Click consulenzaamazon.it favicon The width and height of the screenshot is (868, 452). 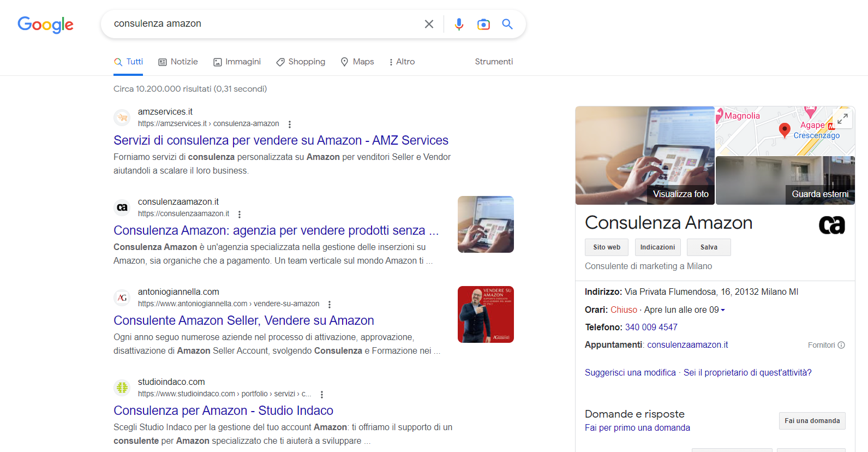tap(122, 207)
